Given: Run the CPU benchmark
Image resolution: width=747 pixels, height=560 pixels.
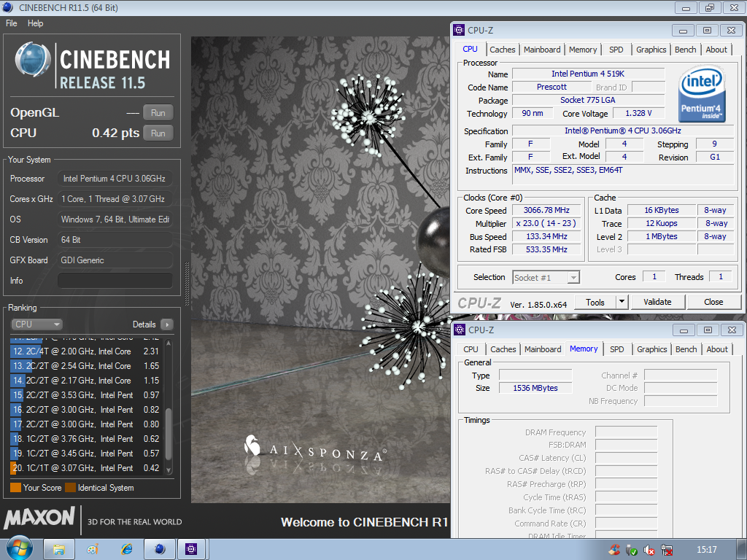Looking at the screenshot, I should click(x=158, y=133).
